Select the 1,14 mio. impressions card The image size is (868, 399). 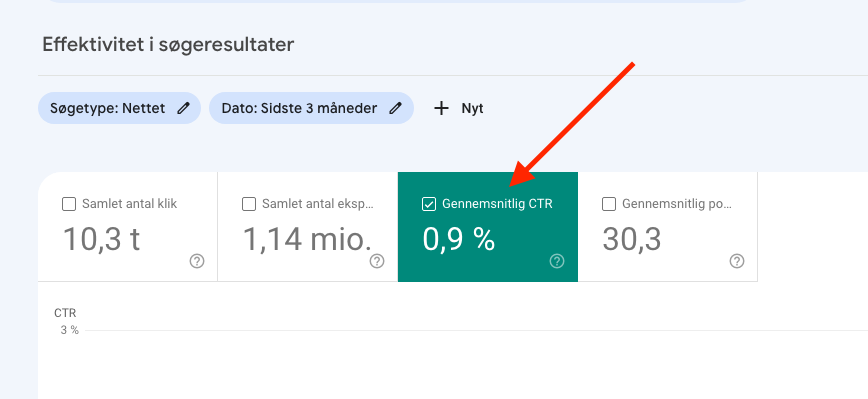308,227
